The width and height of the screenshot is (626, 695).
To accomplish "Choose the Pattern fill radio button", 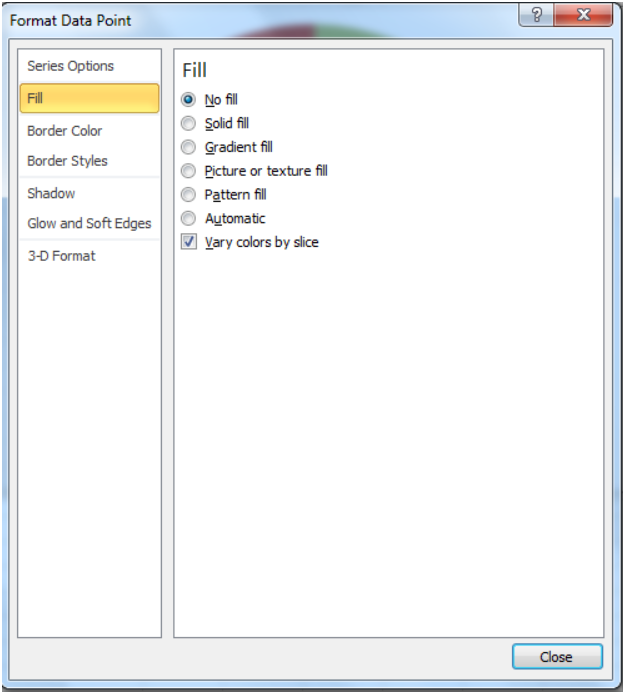I will pos(188,195).
